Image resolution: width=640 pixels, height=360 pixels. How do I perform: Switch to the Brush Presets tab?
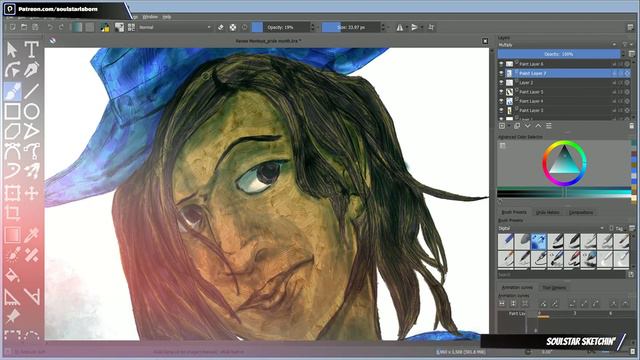[x=514, y=212]
